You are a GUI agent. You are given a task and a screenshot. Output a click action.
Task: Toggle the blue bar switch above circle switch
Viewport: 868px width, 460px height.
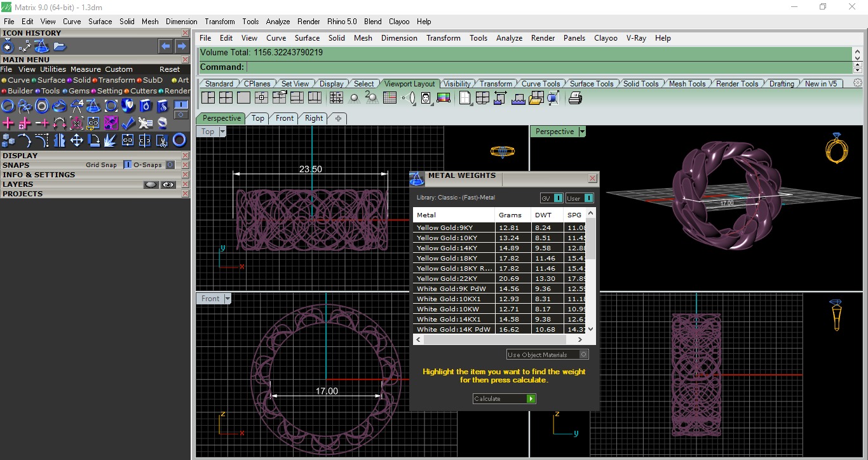(181, 104)
